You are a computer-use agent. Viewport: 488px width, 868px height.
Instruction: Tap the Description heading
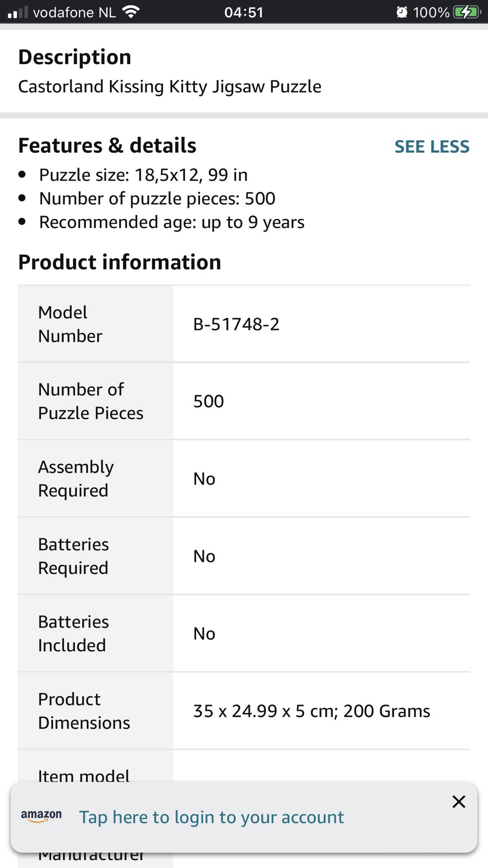(x=75, y=57)
